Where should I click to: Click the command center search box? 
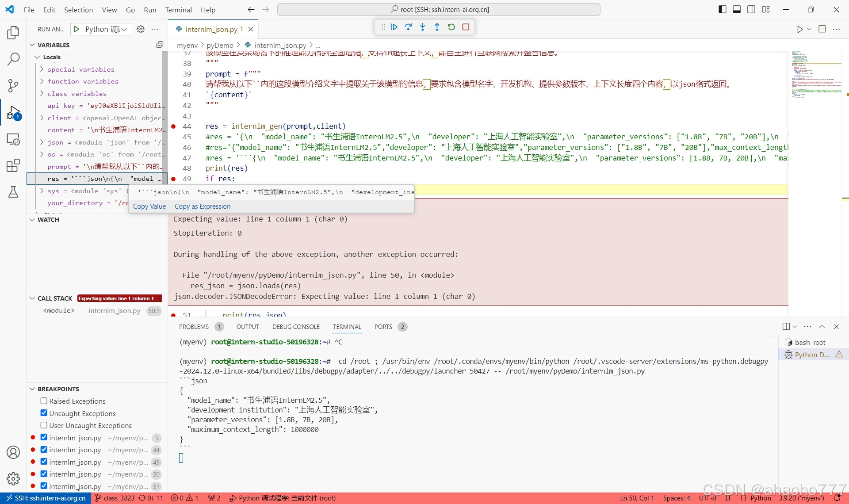coord(439,9)
